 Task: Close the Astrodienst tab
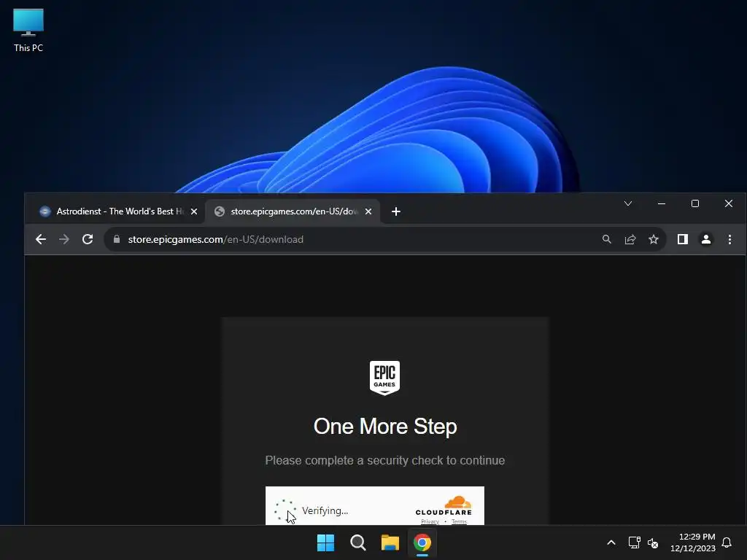[x=194, y=211]
